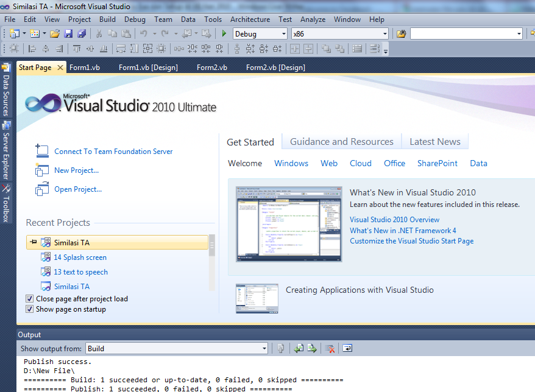
Task: Go to next message in Output pane
Action: [312, 348]
